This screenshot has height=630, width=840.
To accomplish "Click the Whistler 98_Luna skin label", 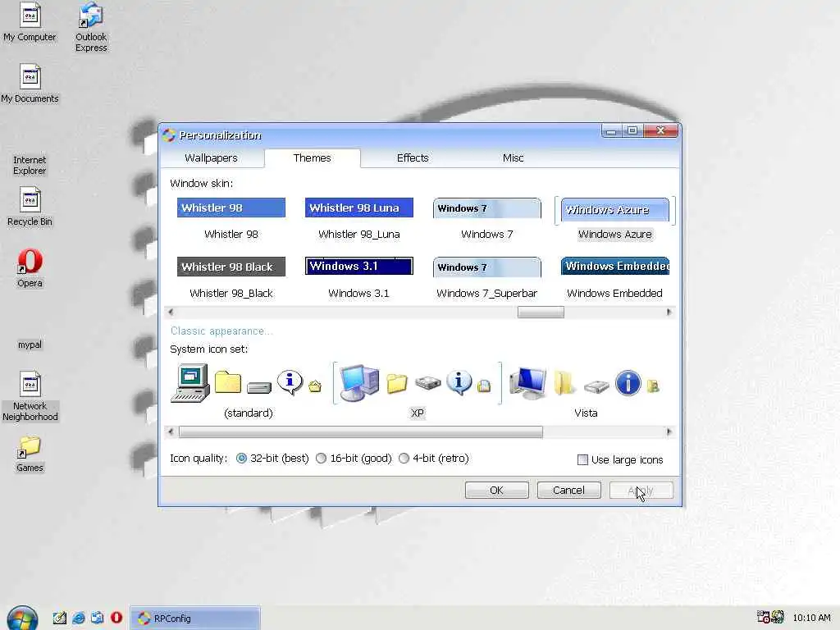I will (359, 234).
